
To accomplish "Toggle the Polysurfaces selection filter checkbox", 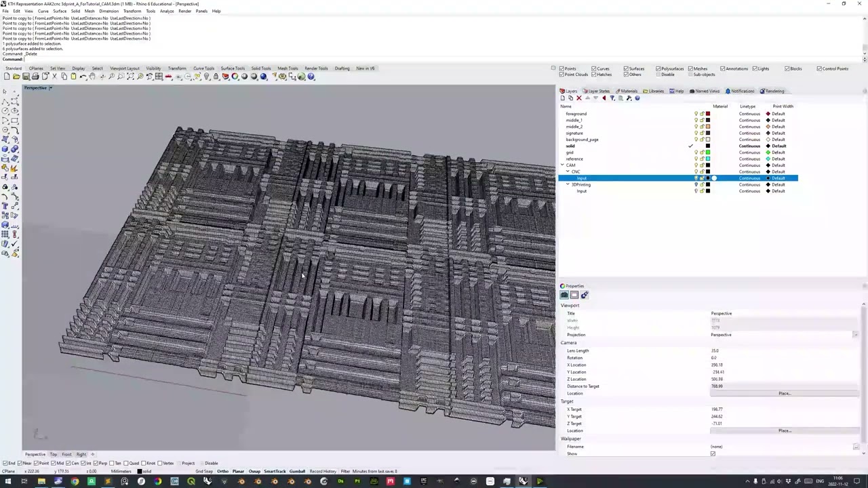I will point(658,68).
